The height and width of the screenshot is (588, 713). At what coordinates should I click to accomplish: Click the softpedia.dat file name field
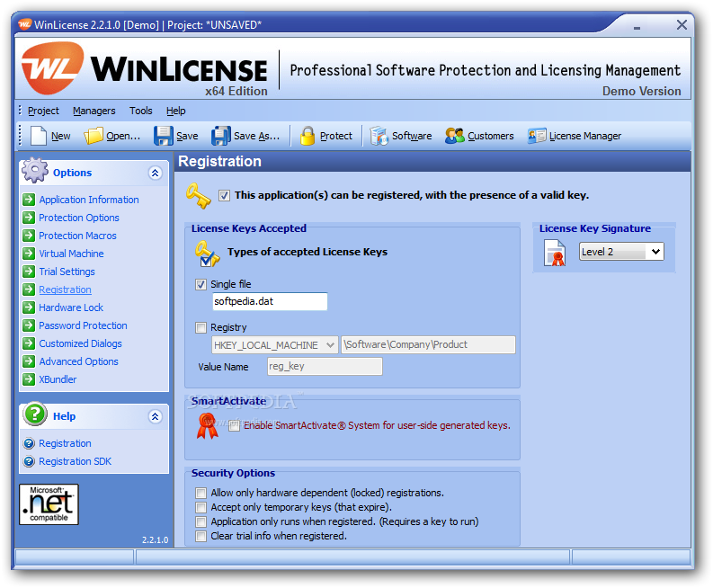pos(270,301)
